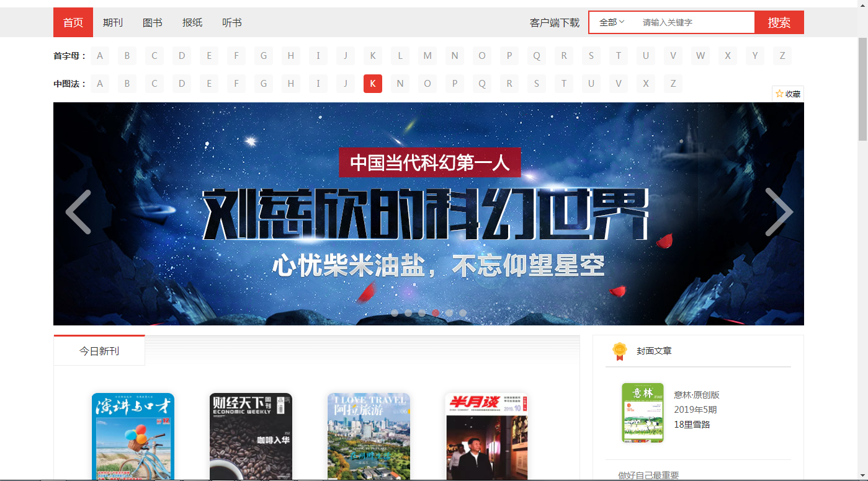Advance to the next banner slide arrow
This screenshot has width=868, height=481.
pos(779,212)
